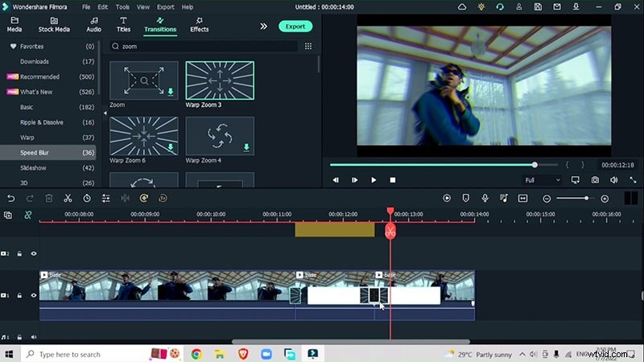
Task: Open the color palette tool
Action: 144,199
